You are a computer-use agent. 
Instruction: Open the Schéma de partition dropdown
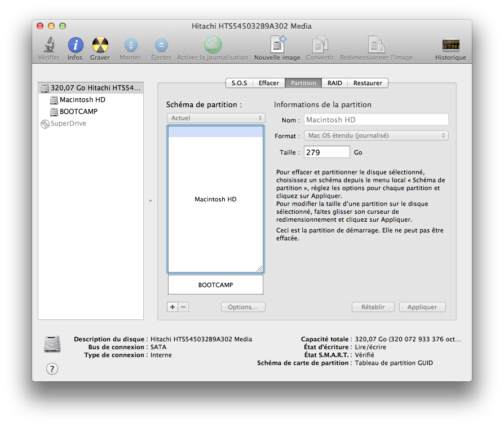pyautogui.click(x=216, y=118)
